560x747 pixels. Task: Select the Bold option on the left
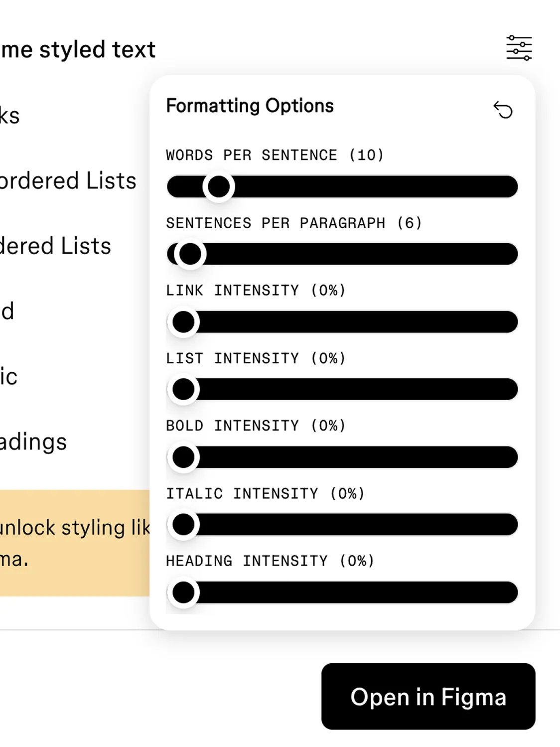pos(7,311)
